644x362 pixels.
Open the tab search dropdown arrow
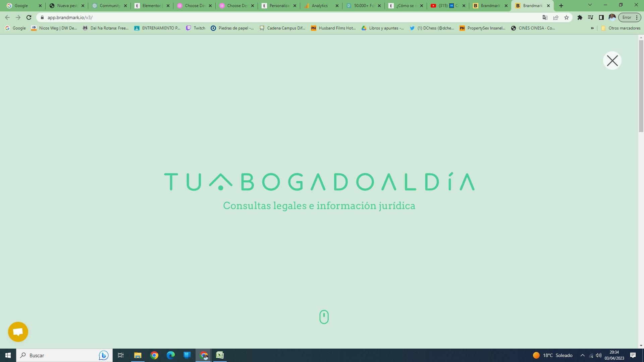[x=590, y=5]
